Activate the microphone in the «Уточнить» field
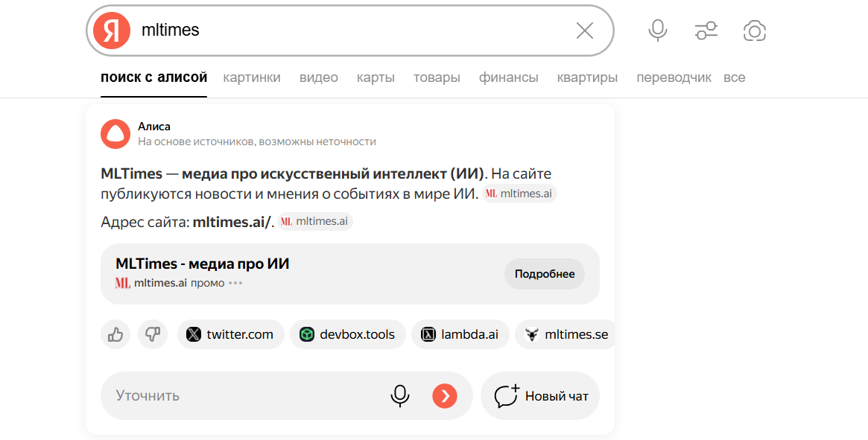Screen dimensions: 868x440 [x=399, y=396]
